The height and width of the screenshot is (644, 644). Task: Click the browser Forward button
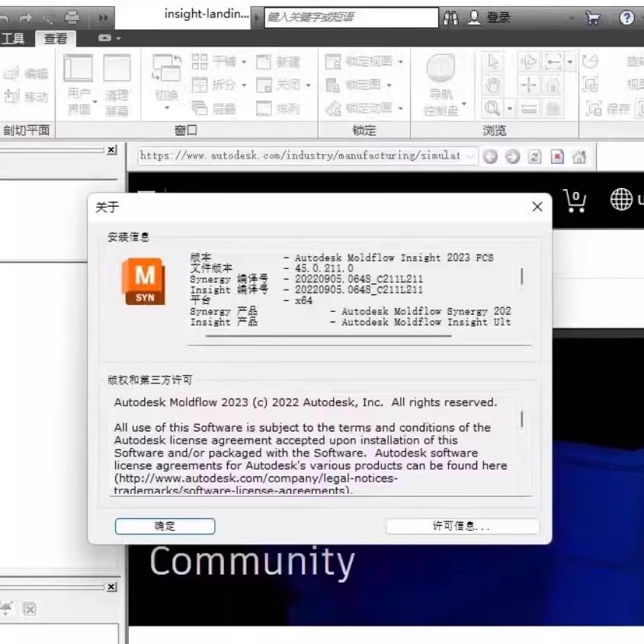pyautogui.click(x=512, y=157)
